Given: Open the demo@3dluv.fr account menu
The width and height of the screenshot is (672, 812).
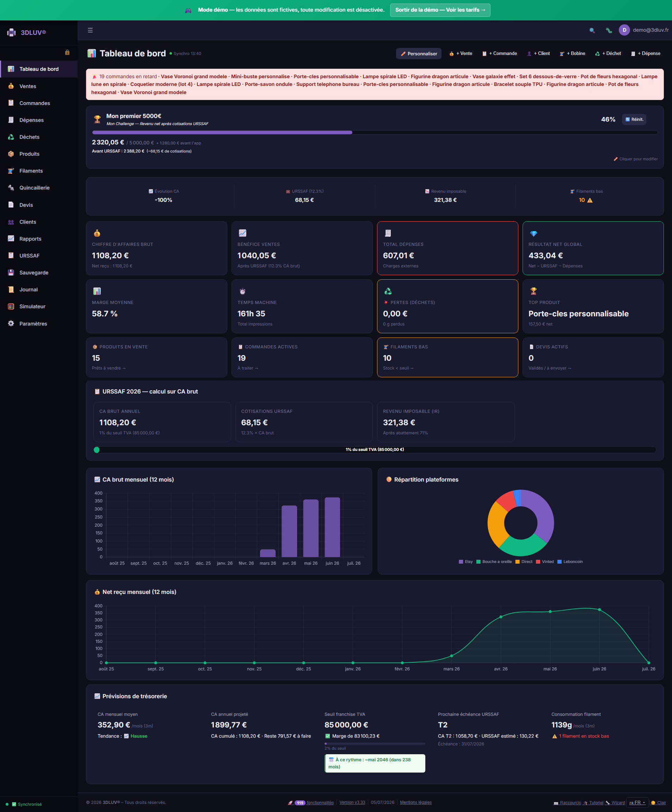Looking at the screenshot, I should point(644,30).
